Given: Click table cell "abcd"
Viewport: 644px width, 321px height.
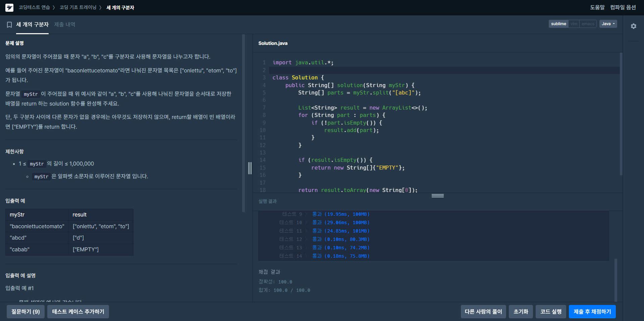Looking at the screenshot, I should [x=37, y=238].
